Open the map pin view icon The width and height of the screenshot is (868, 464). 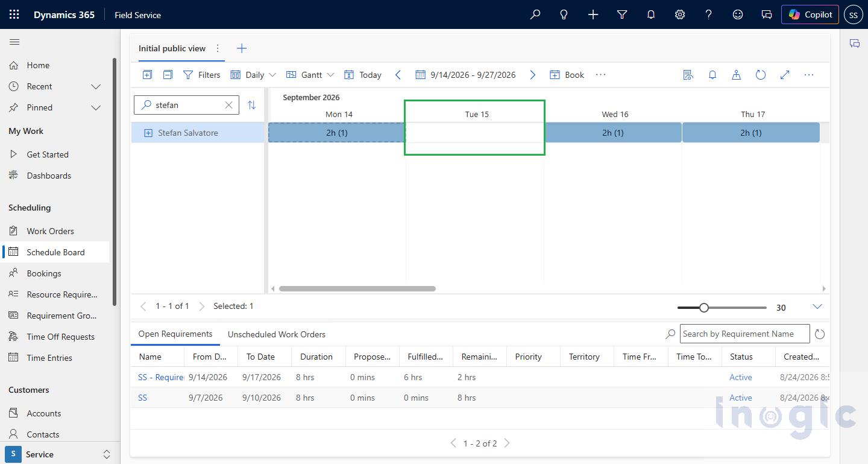(x=736, y=75)
